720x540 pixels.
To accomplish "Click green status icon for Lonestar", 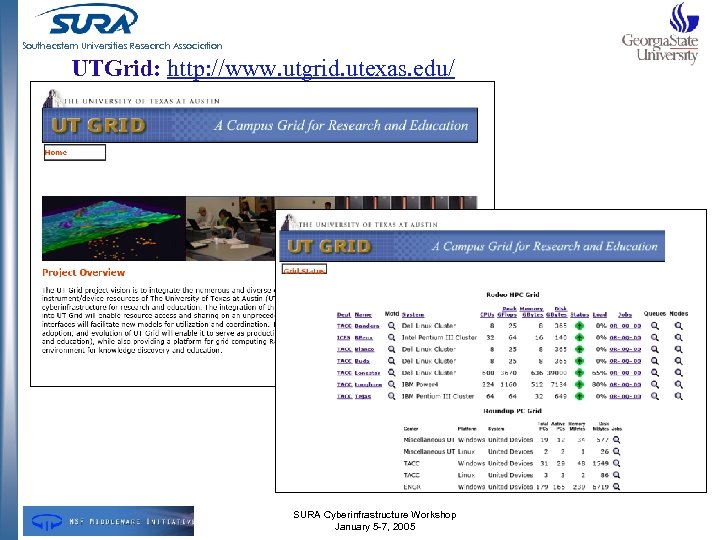I will point(579,372).
